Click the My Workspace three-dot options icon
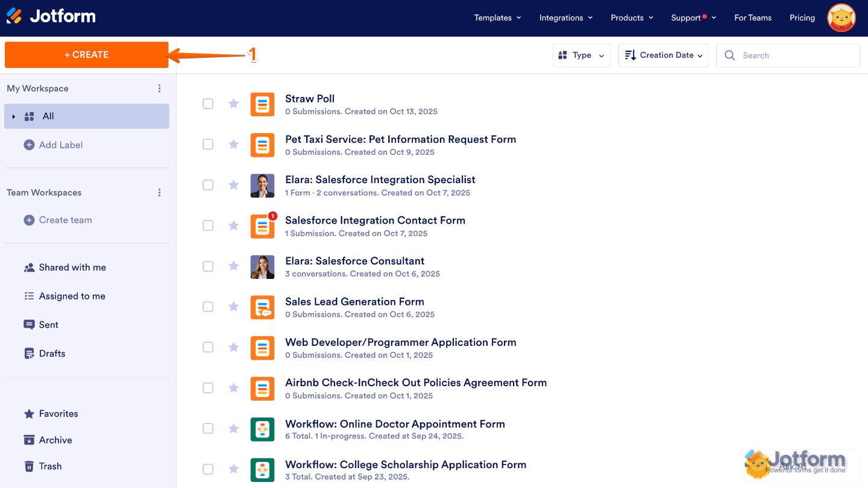This screenshot has width=868, height=488. tap(160, 89)
